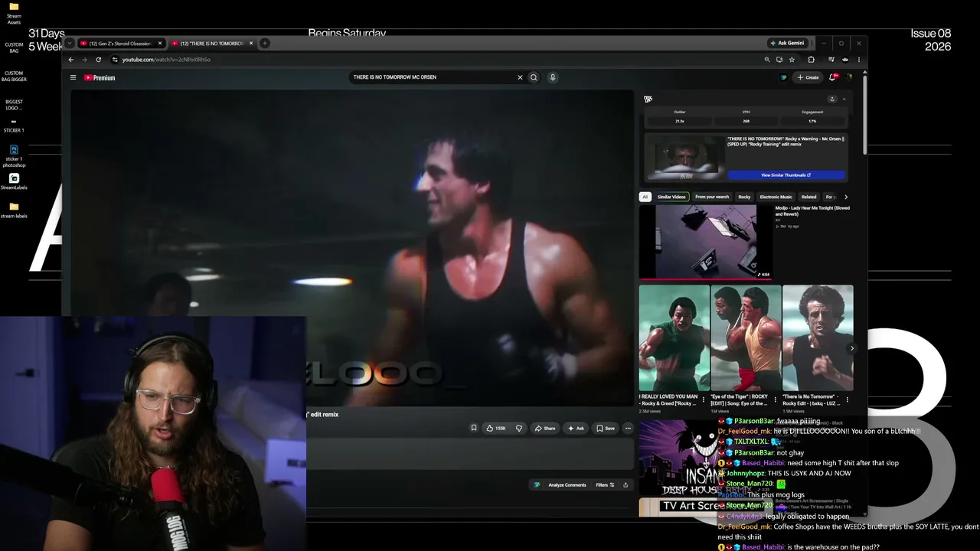Select the Rocky chip
Image resolution: width=980 pixels, height=551 pixels.
744,197
